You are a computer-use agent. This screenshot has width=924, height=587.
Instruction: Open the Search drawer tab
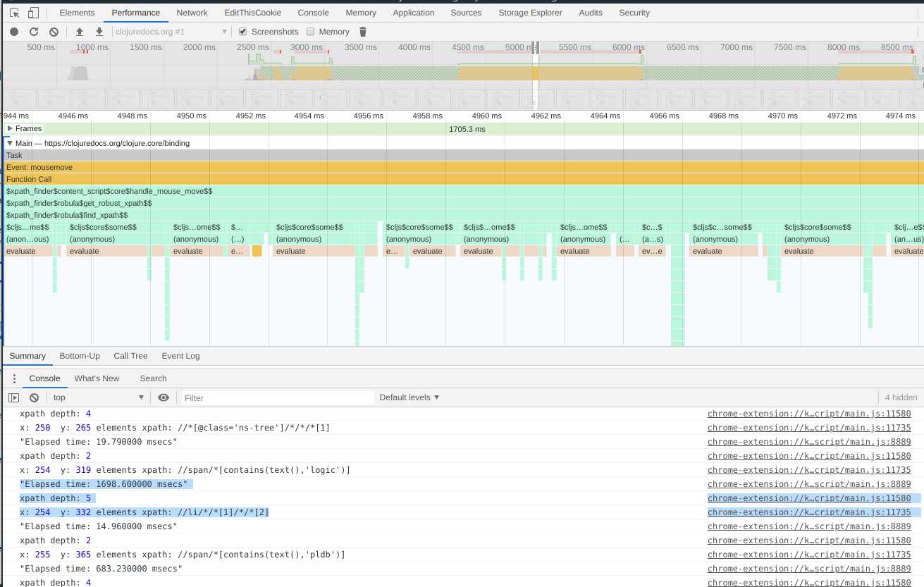point(153,378)
